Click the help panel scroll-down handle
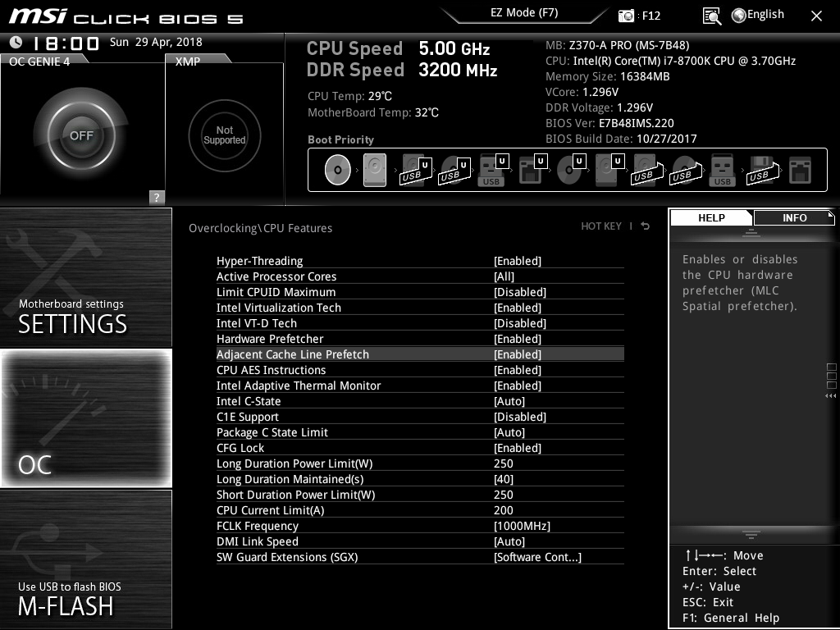This screenshot has height=630, width=840. click(x=751, y=535)
